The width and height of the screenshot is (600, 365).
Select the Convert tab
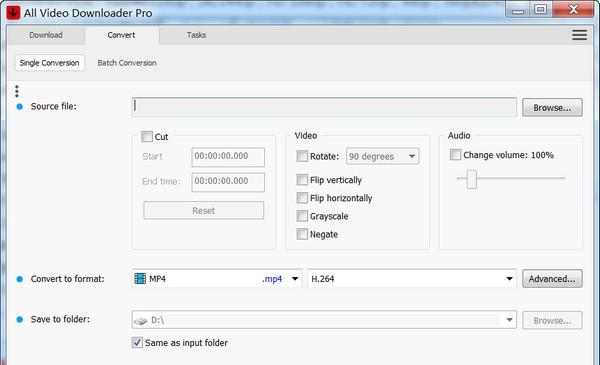click(121, 35)
